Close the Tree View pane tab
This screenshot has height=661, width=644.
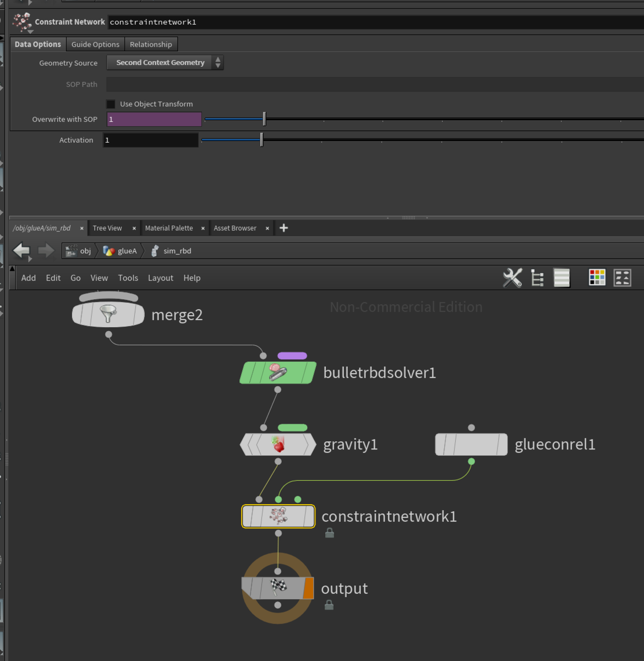tap(134, 229)
